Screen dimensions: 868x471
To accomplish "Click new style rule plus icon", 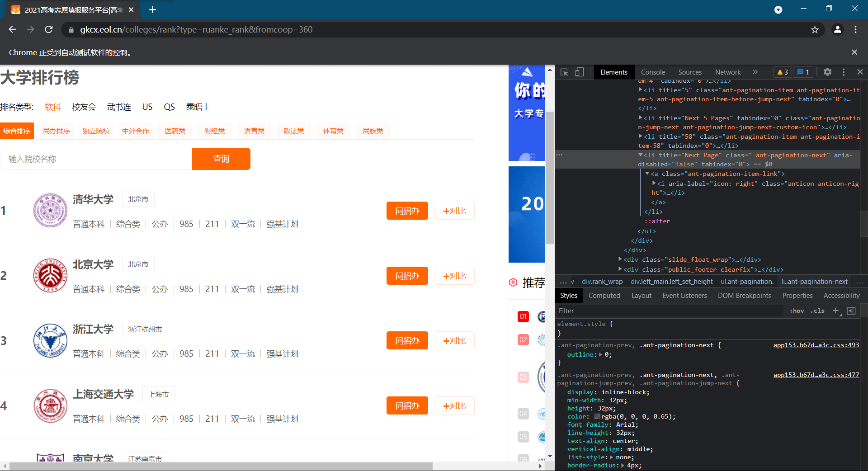I will pyautogui.click(x=836, y=311).
